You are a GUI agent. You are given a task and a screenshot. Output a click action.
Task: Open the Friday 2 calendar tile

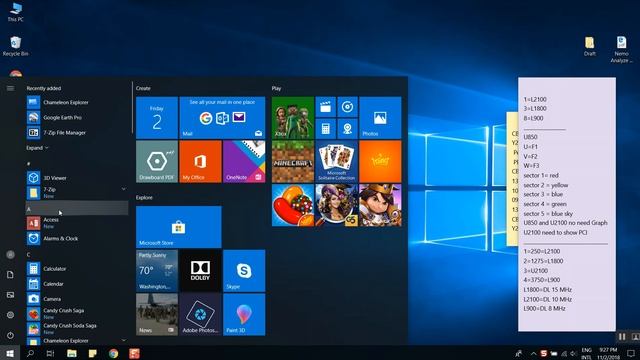point(157,118)
